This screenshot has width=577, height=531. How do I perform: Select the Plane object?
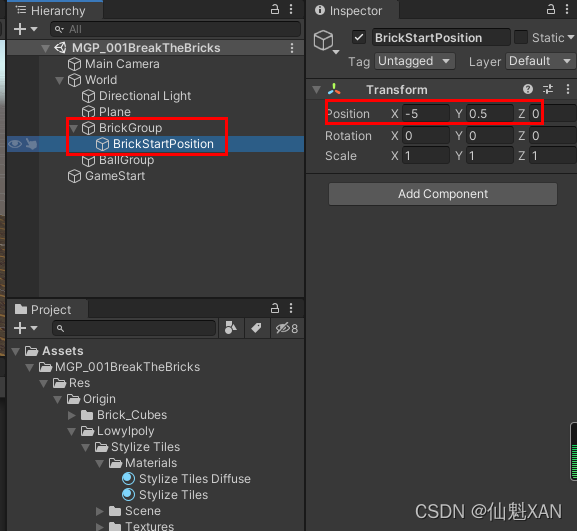point(114,112)
